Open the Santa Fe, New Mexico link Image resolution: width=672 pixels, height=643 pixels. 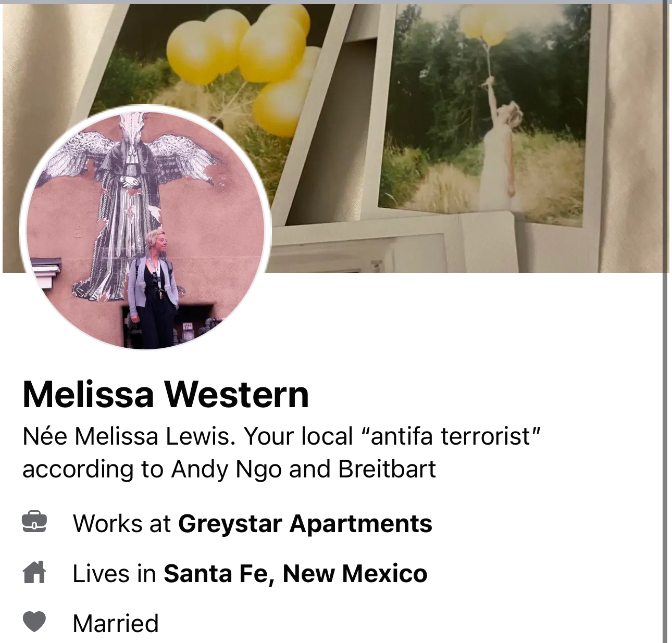click(295, 573)
